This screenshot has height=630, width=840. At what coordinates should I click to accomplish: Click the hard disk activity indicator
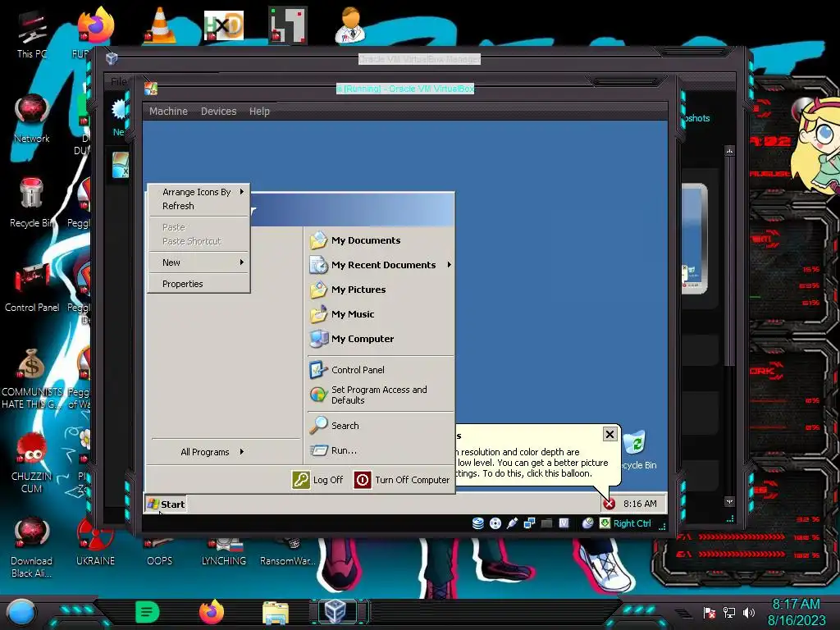(x=478, y=523)
